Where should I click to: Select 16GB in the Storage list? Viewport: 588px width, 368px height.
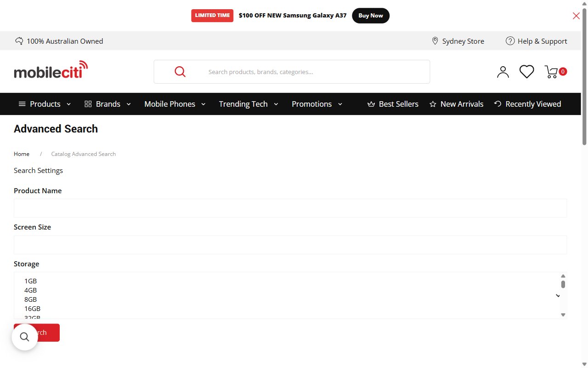pyautogui.click(x=32, y=309)
